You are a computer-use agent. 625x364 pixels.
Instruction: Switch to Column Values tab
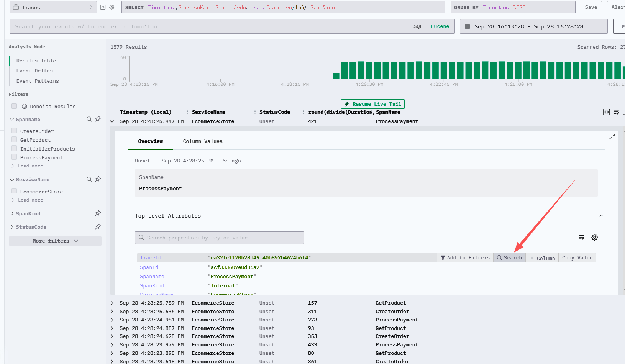coord(202,141)
